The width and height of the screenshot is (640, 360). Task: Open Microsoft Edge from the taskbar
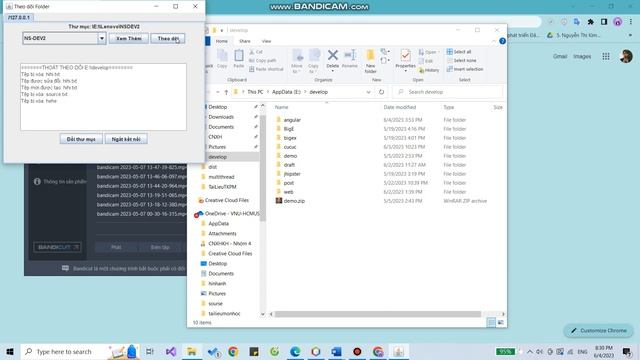point(295,351)
